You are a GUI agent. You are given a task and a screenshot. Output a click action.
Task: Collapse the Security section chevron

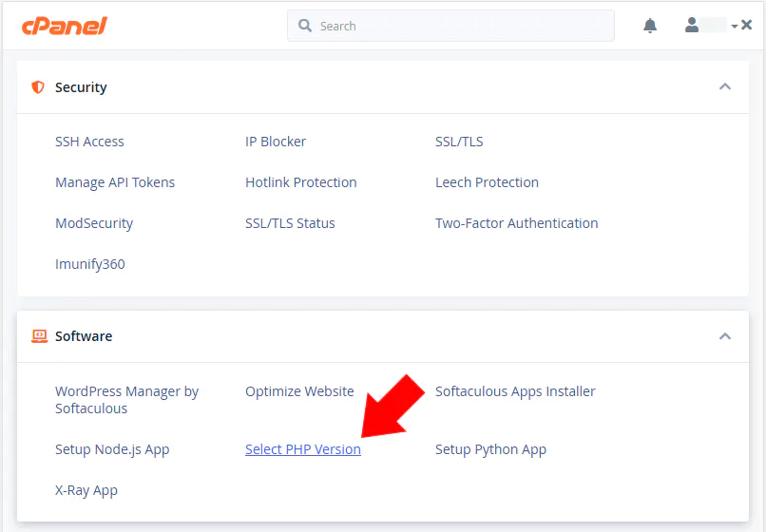725,86
